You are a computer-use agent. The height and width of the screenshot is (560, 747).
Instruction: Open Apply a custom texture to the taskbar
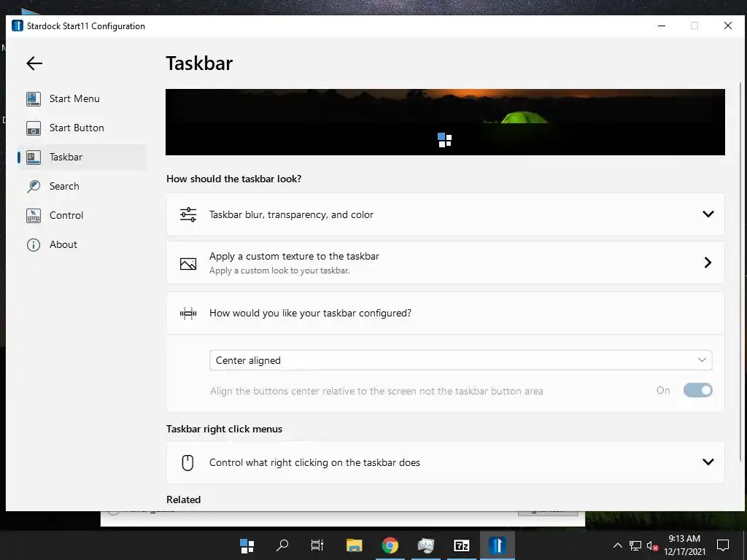(x=445, y=262)
